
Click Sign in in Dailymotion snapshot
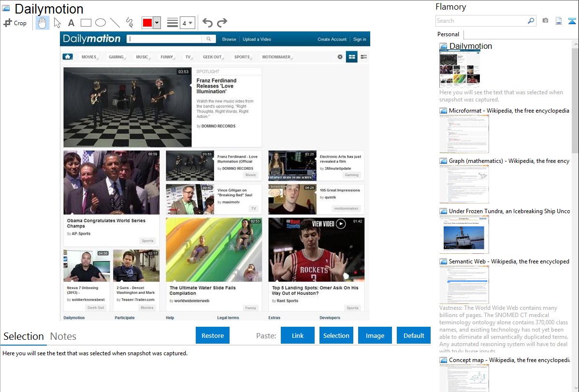[x=360, y=39]
